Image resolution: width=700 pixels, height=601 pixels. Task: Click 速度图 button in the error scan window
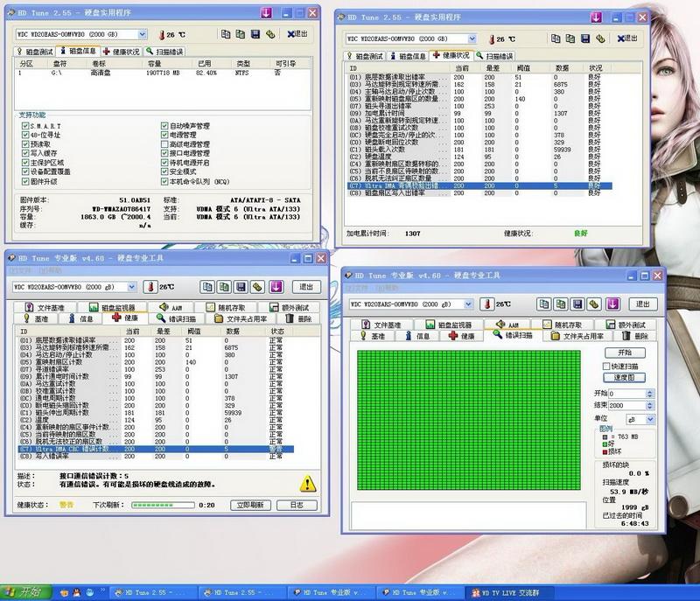point(624,377)
